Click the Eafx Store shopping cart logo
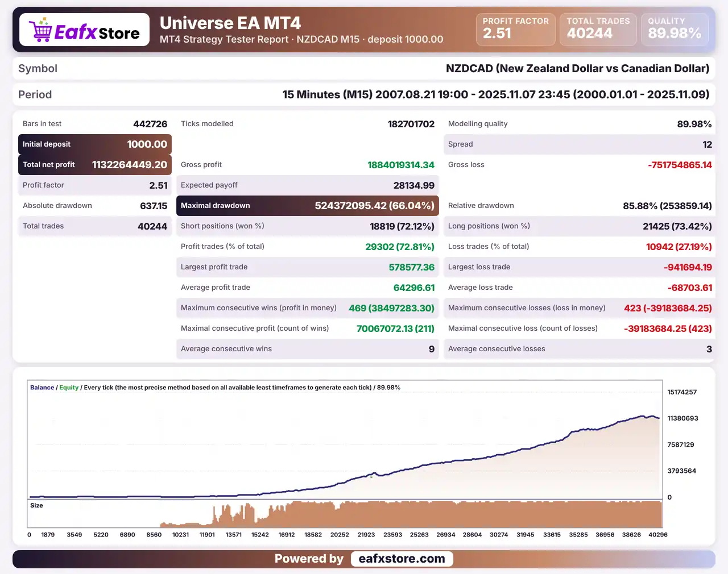Image resolution: width=728 pixels, height=574 pixels. click(x=84, y=30)
